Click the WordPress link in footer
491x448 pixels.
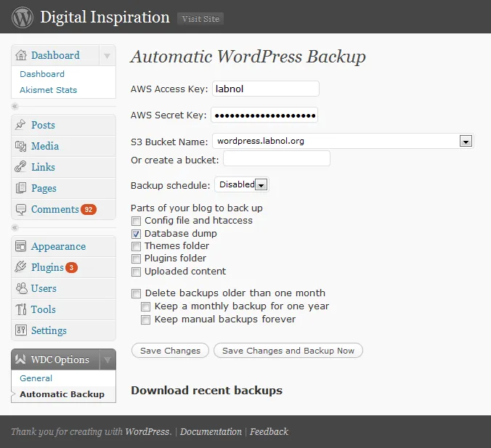tap(147, 432)
